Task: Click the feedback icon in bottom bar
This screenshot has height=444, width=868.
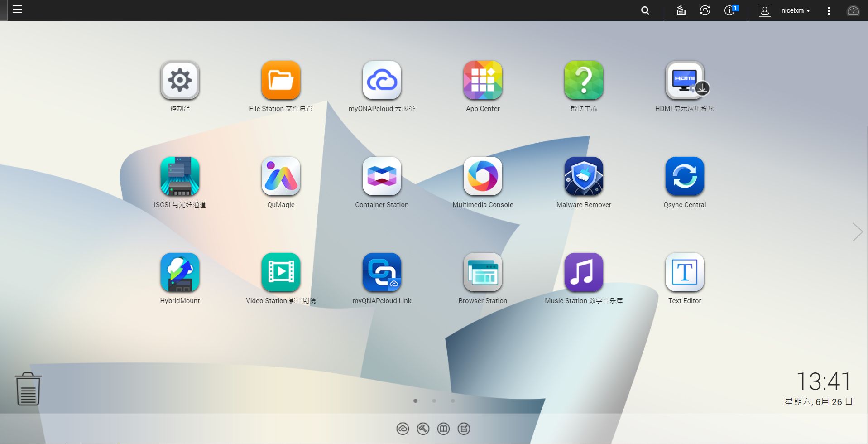Action: click(x=464, y=429)
